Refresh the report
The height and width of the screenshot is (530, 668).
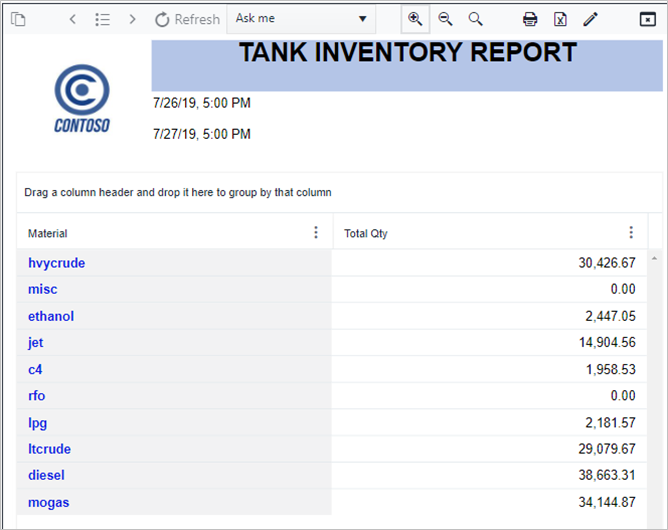click(x=187, y=19)
